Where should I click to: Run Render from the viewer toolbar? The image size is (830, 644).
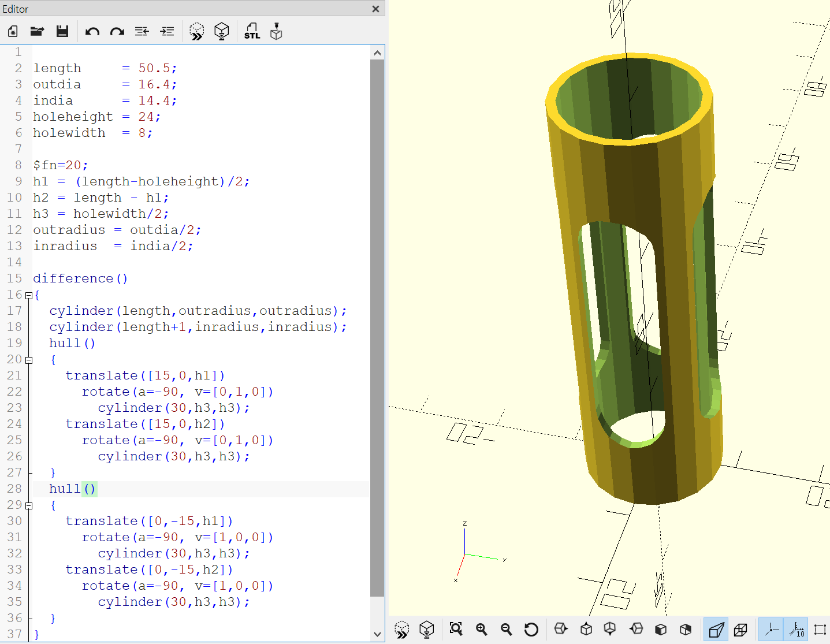[427, 629]
